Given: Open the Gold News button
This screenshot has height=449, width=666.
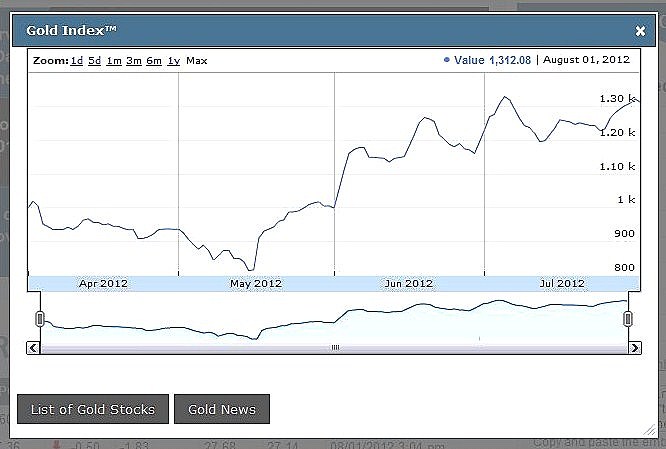Looking at the screenshot, I should tap(222, 409).
